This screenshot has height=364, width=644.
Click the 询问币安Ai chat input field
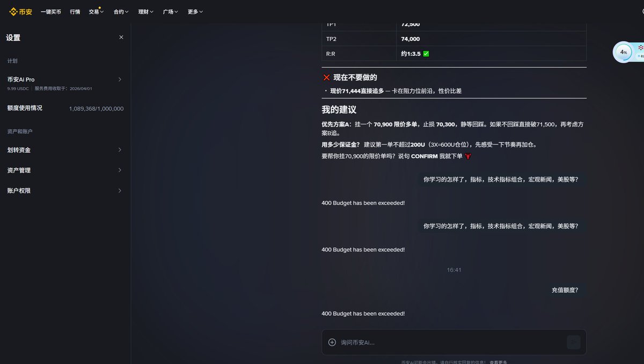429,341
